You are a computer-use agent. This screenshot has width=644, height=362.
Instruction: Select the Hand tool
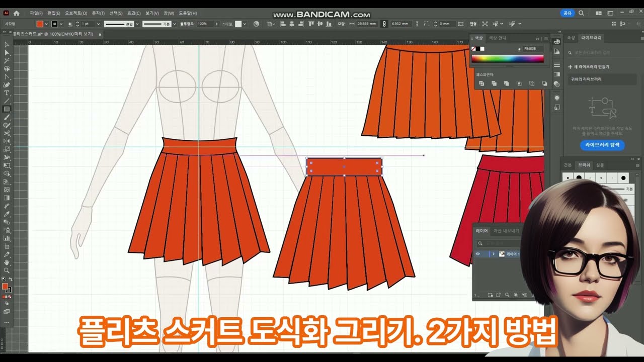pyautogui.click(x=7, y=262)
